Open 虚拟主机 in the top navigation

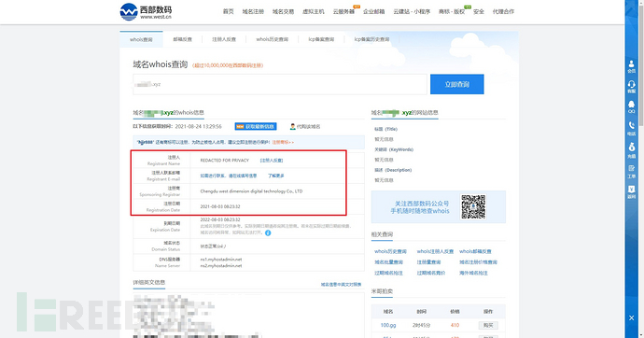pos(314,11)
